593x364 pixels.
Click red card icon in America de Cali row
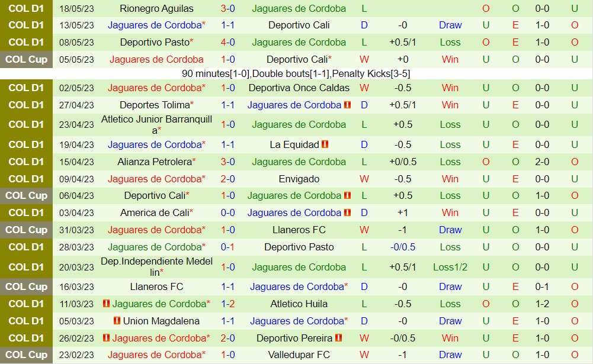pos(347,212)
